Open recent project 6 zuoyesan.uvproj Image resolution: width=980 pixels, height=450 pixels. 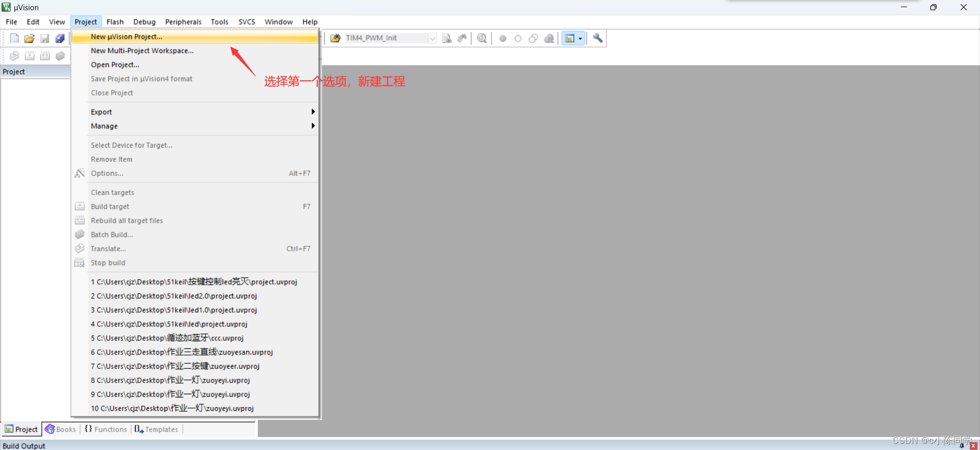[x=195, y=352]
